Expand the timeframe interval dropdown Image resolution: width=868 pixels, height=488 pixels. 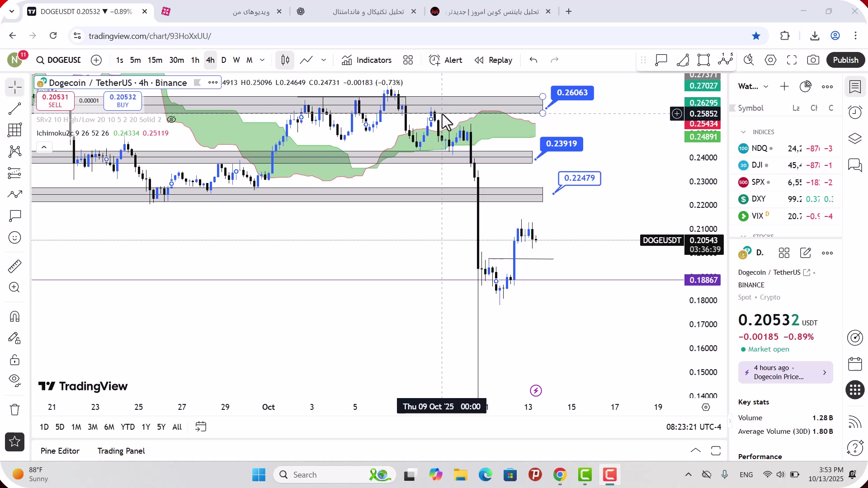pyautogui.click(x=262, y=60)
